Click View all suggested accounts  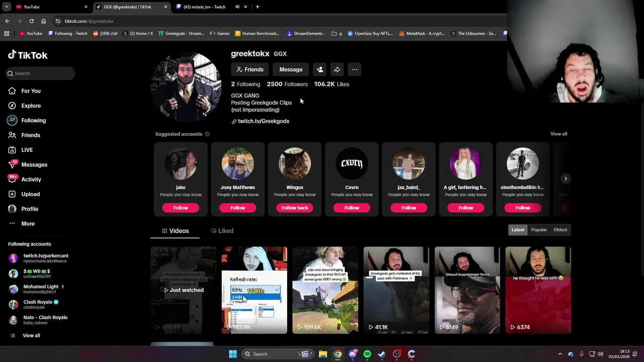558,134
